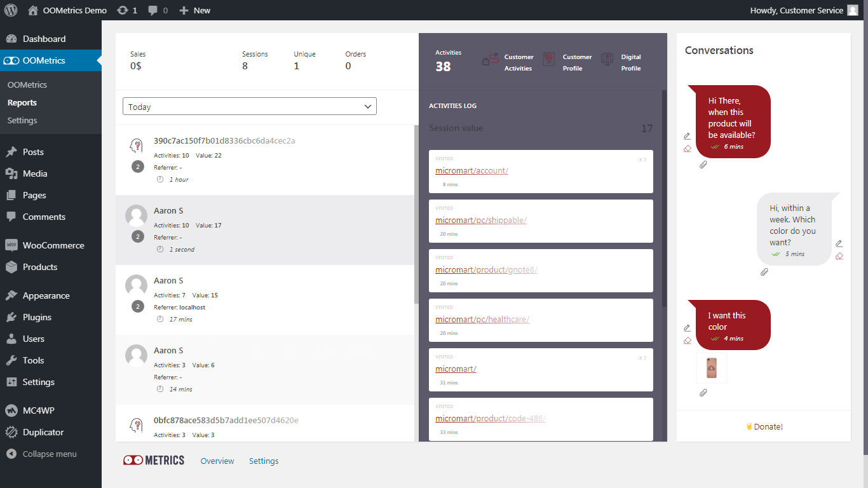Click paperclip under "Hi, within a week" reply

[764, 272]
